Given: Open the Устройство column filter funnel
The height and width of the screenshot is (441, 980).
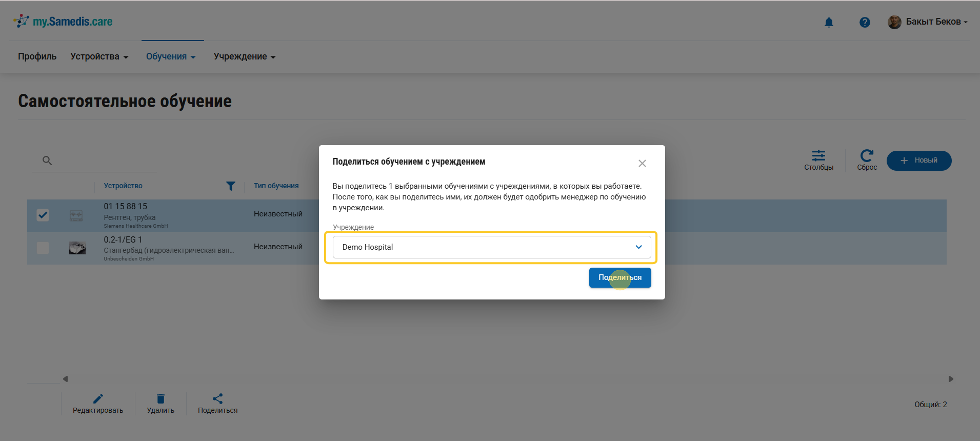Looking at the screenshot, I should pos(231,186).
